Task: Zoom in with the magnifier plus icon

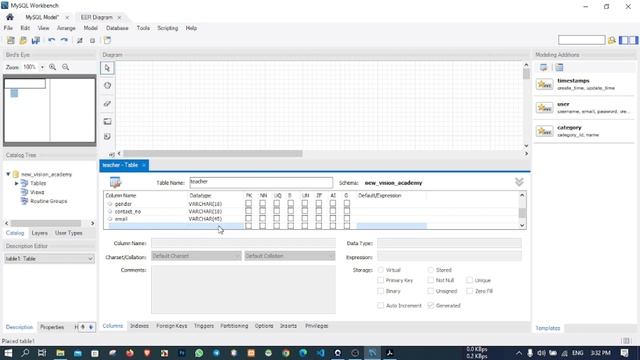Action: (x=53, y=67)
